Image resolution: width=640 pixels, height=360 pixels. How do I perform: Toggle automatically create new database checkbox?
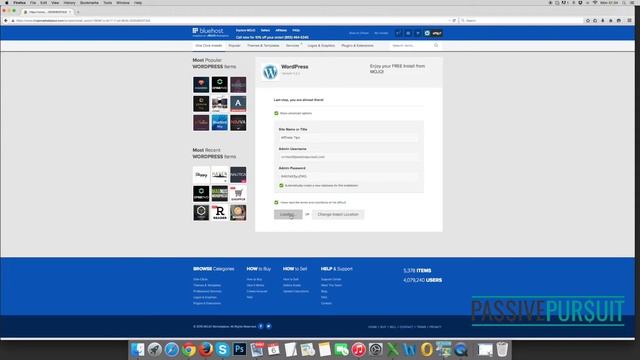point(281,185)
